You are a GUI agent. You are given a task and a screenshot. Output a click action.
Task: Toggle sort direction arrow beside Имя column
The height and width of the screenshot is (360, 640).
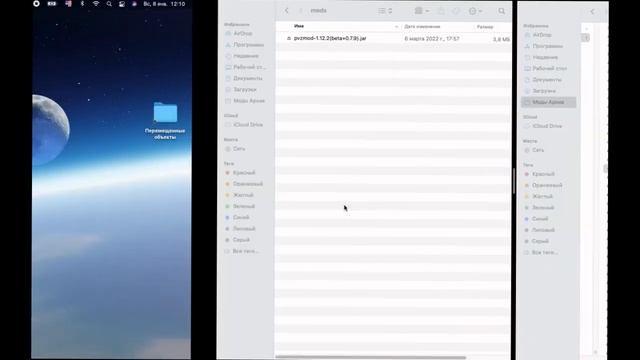point(396,27)
